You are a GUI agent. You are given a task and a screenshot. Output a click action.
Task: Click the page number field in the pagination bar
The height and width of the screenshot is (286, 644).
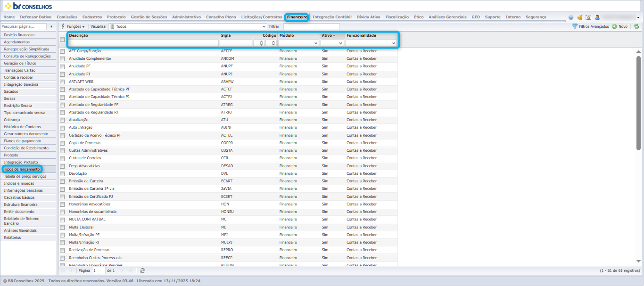click(99, 270)
